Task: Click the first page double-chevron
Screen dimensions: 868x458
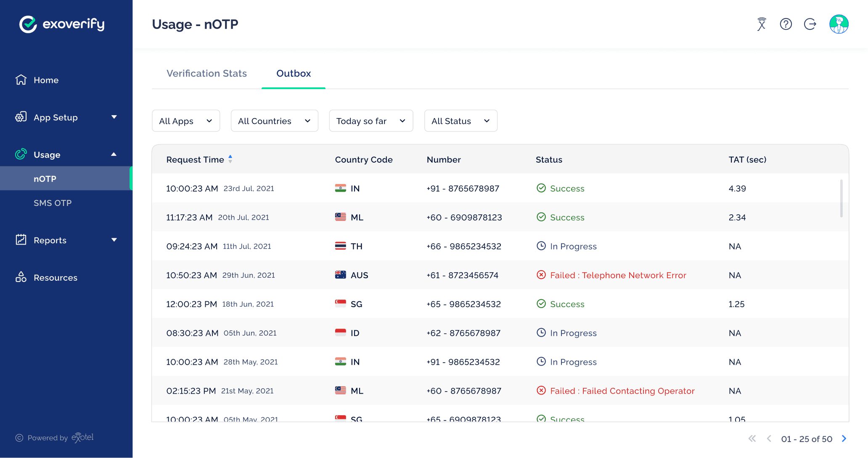Action: tap(752, 439)
